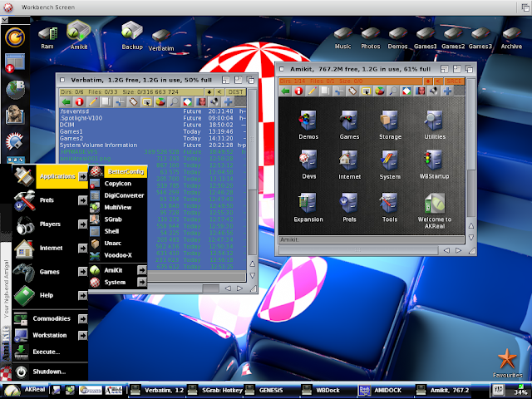The height and width of the screenshot is (399, 532).
Task: Expand the Prefs submenu arrow
Action: coord(83,200)
